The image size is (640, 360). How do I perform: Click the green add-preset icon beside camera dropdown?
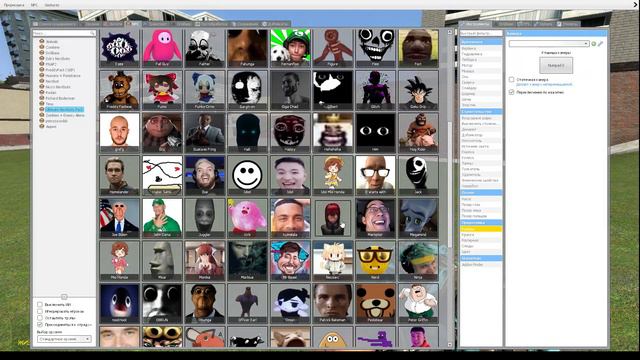pos(594,44)
